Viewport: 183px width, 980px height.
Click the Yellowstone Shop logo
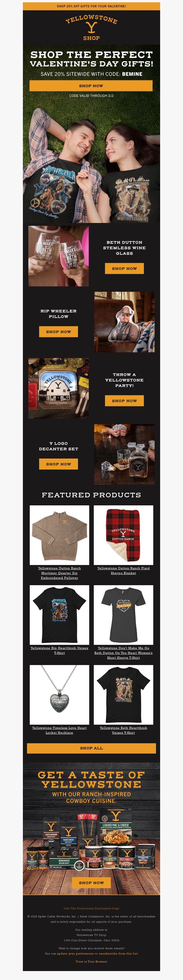91,28
